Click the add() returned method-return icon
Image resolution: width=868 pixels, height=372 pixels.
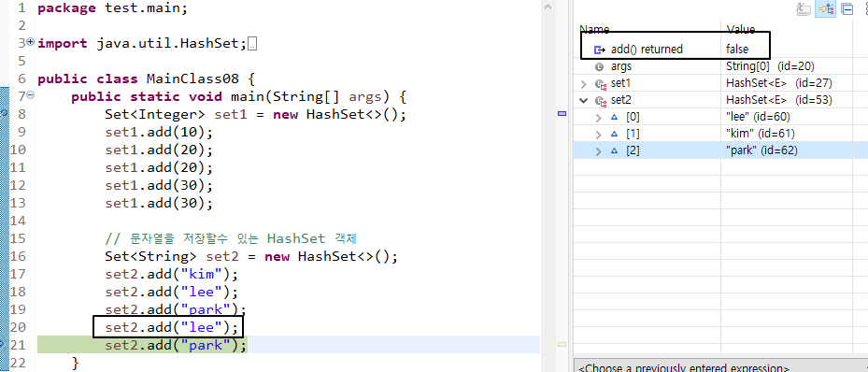[599, 50]
